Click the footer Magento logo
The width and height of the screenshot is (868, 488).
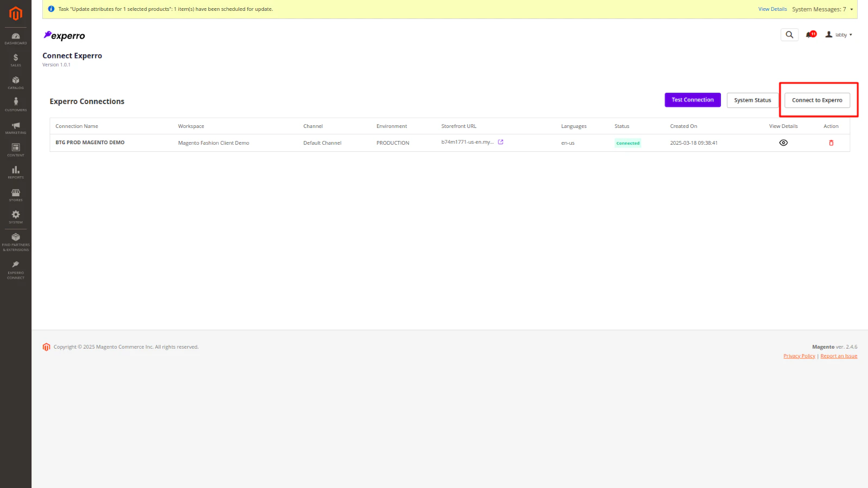tap(47, 347)
